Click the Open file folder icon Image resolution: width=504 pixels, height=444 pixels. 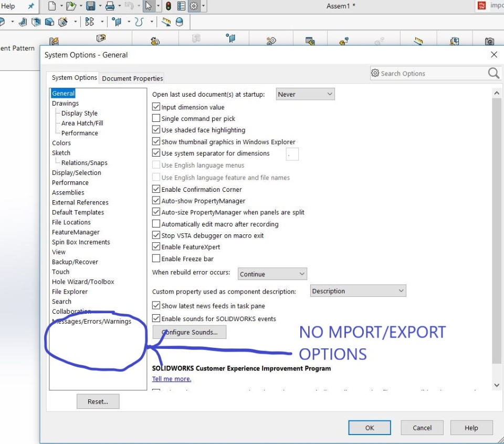pos(71,6)
